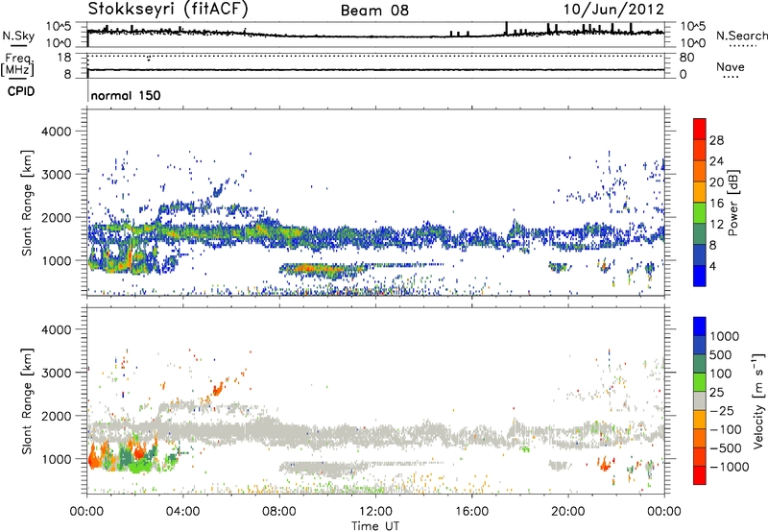Screen dimensions: 768x532
Task: Click the 28 value on Power colorbar
Action: pyautogui.click(x=716, y=140)
